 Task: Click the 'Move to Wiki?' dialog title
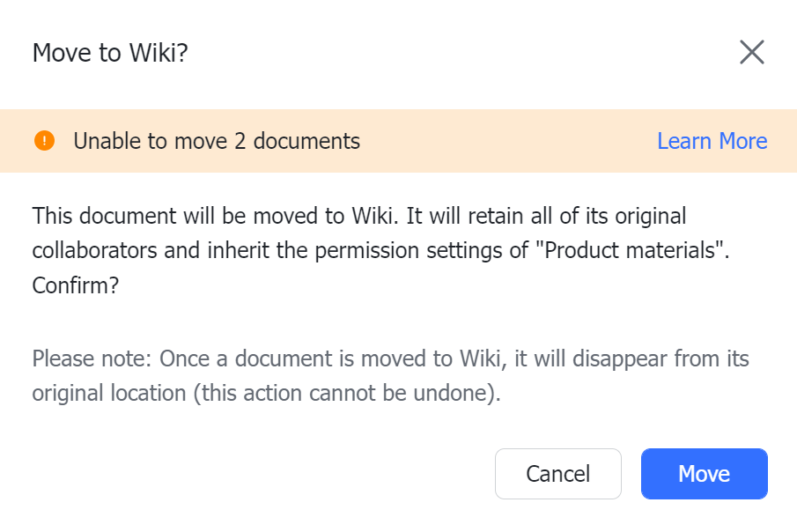pyautogui.click(x=109, y=52)
